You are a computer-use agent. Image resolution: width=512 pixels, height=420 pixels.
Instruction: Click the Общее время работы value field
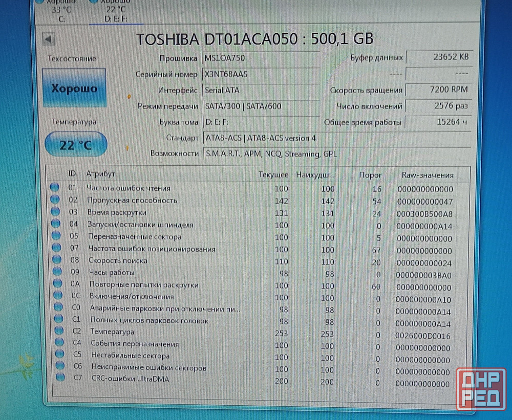(438, 122)
